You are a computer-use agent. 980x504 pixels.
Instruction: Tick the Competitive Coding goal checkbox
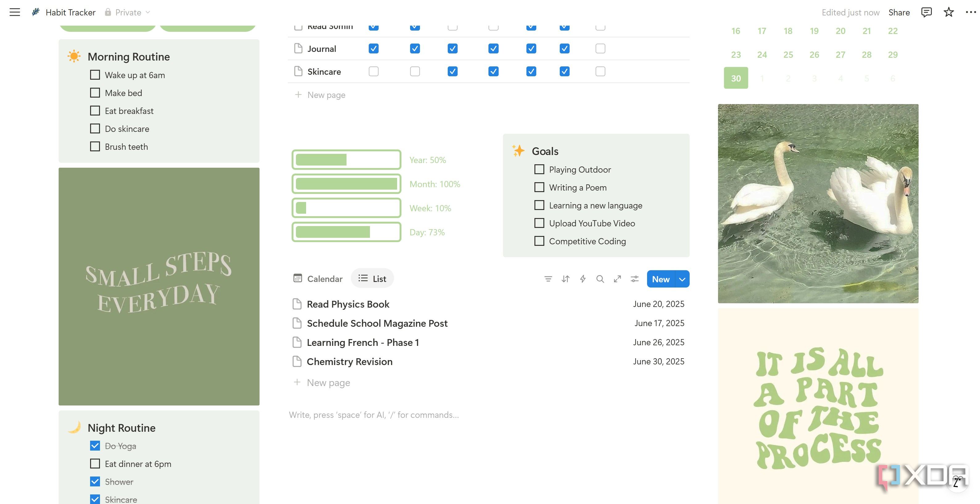click(539, 241)
